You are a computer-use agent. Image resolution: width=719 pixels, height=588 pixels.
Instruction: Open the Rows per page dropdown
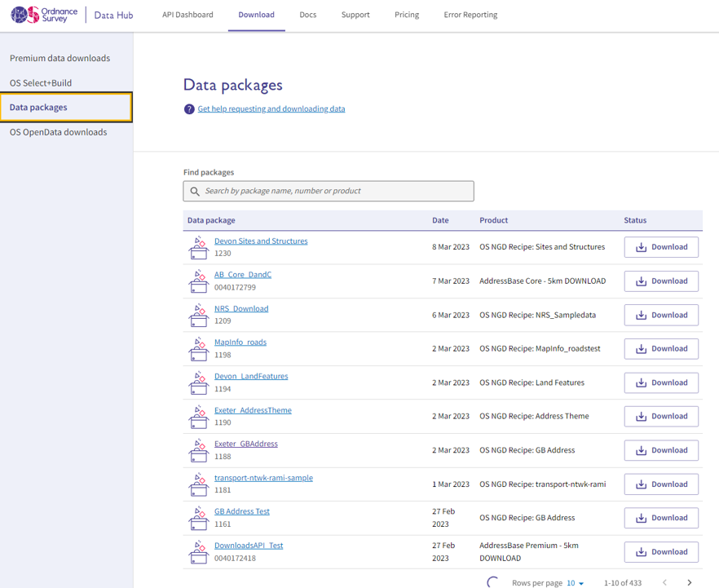point(576,583)
